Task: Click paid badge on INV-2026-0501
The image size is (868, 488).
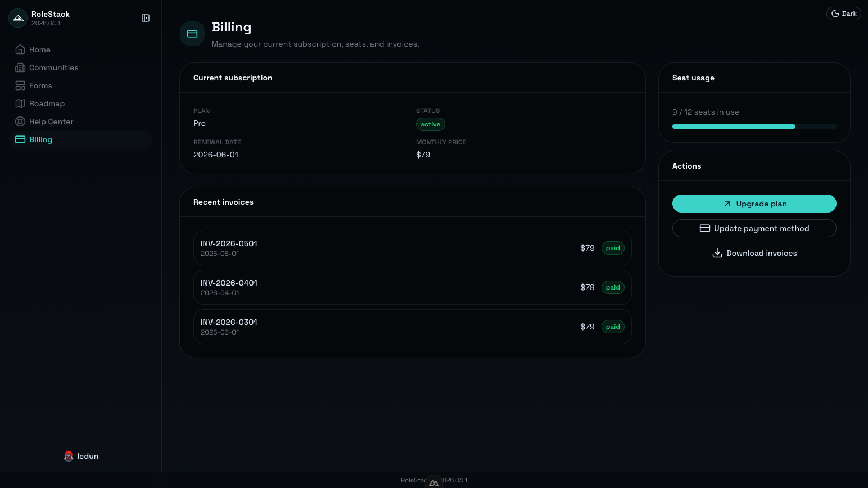Action: 613,248
